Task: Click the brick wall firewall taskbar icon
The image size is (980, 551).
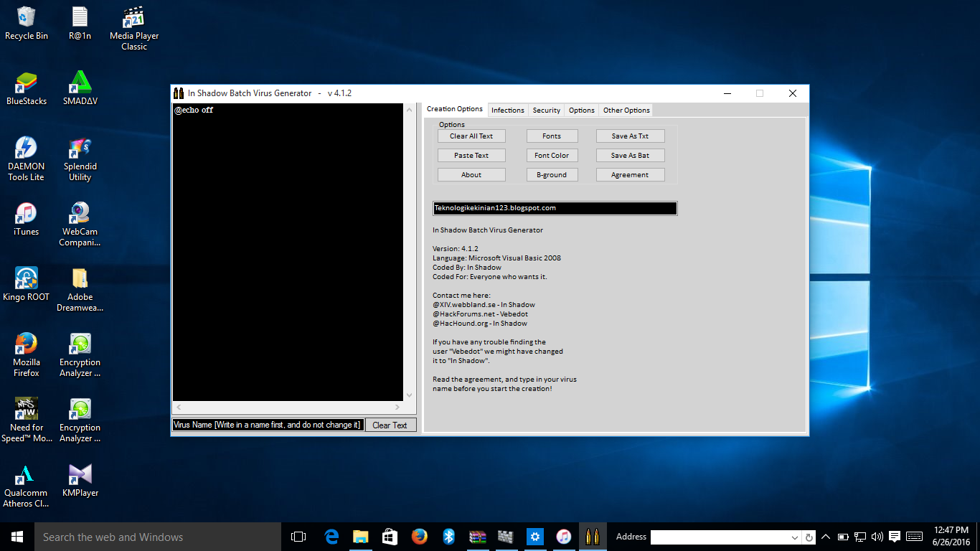Action: (506, 537)
